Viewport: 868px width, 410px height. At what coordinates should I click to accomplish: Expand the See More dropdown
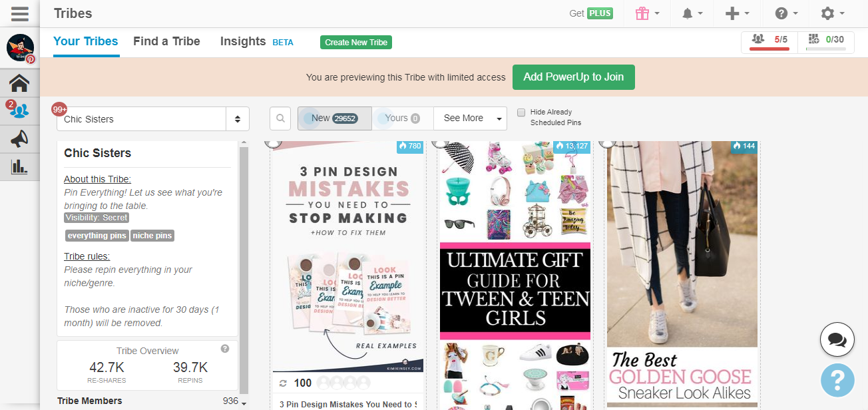point(470,118)
